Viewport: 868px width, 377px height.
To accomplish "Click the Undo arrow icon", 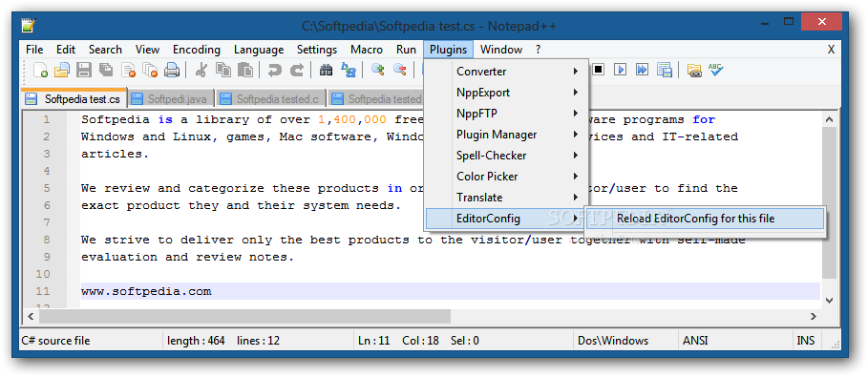I will [275, 70].
